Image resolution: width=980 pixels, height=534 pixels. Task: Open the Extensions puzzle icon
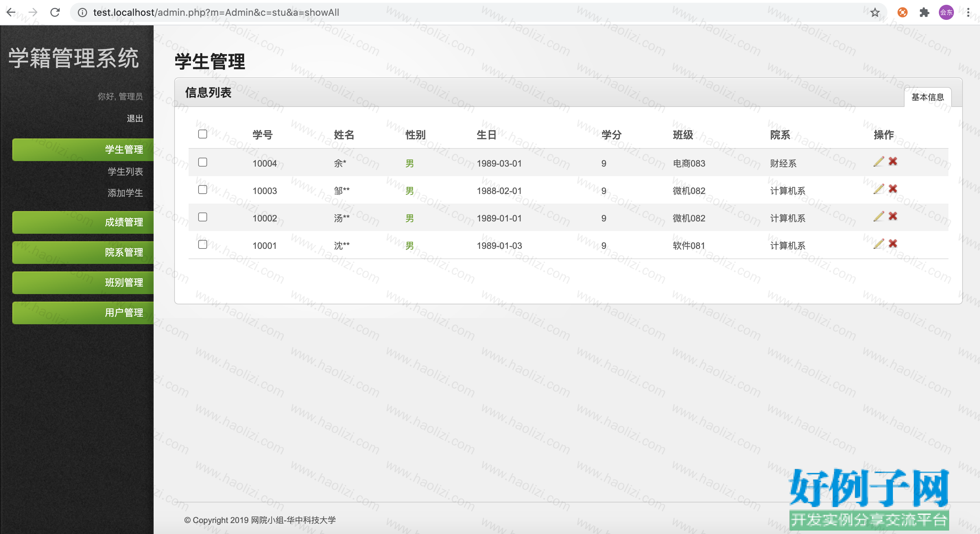924,13
